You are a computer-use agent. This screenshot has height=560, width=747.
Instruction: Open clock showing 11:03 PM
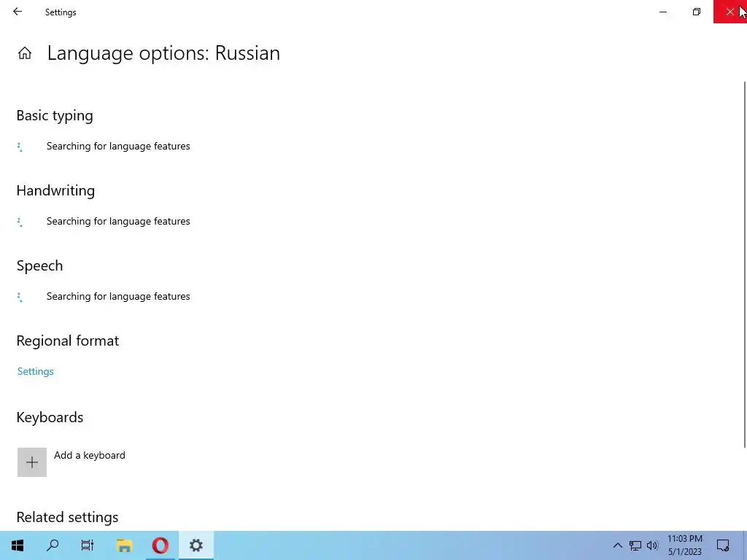coord(685,545)
